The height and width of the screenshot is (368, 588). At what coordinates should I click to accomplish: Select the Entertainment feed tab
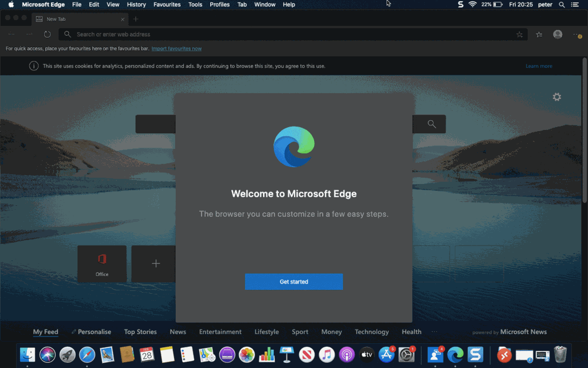(220, 332)
